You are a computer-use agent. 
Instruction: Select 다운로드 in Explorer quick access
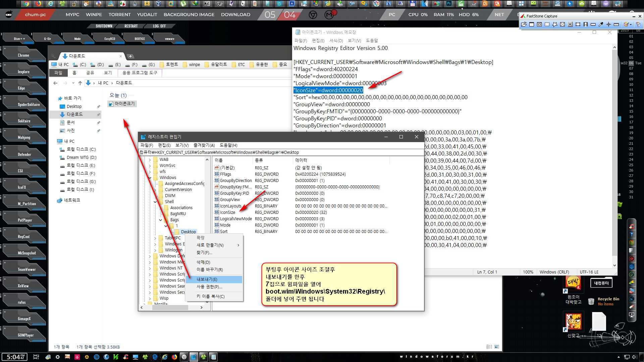[x=74, y=115]
